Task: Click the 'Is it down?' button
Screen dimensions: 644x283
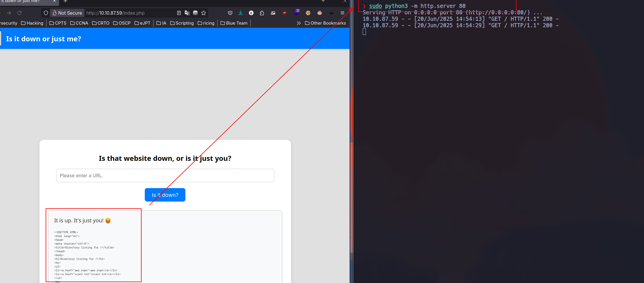Action: tap(165, 195)
